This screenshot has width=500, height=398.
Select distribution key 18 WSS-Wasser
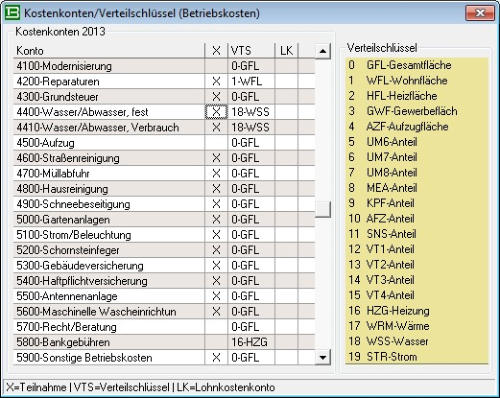[417, 341]
